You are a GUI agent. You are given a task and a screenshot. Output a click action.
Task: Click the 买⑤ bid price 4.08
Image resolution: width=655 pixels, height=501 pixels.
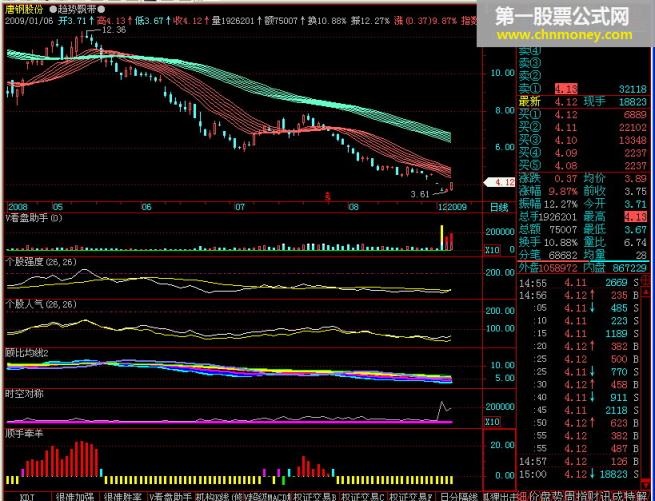pyautogui.click(x=566, y=166)
